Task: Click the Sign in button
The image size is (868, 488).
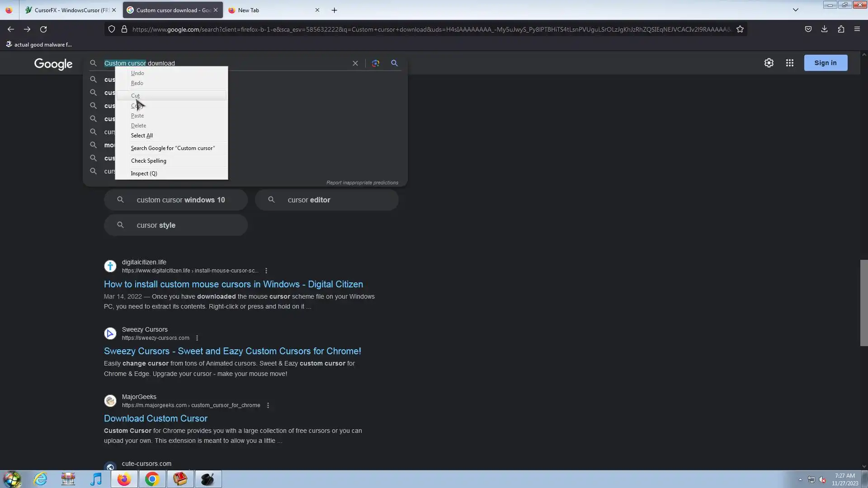Action: tap(825, 63)
